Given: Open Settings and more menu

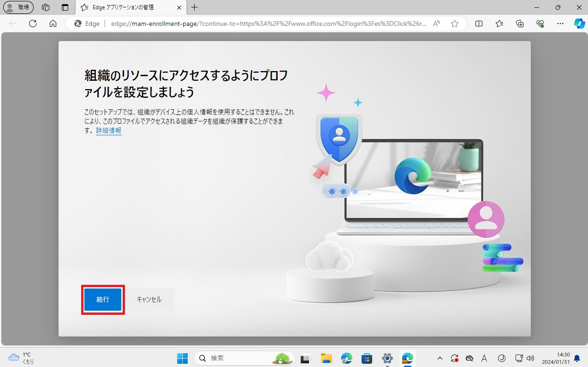Looking at the screenshot, I should (x=560, y=24).
